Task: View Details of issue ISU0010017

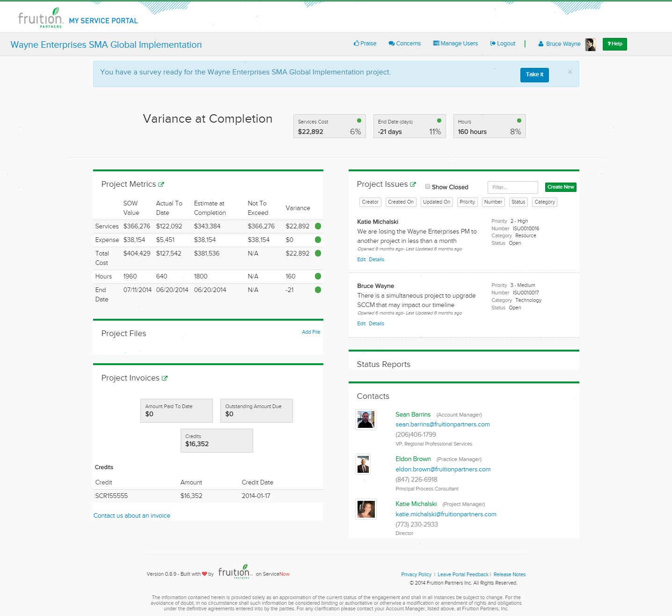Action: [x=376, y=323]
